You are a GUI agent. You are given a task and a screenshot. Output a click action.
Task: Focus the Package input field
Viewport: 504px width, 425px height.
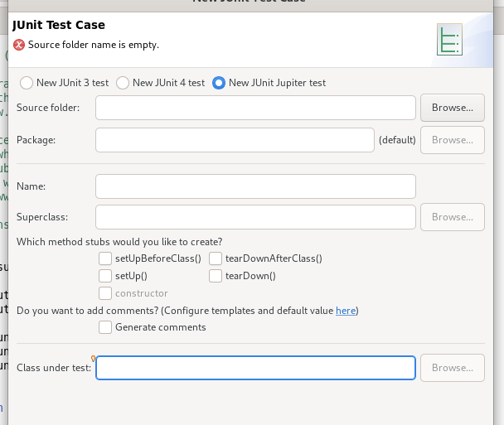(235, 140)
